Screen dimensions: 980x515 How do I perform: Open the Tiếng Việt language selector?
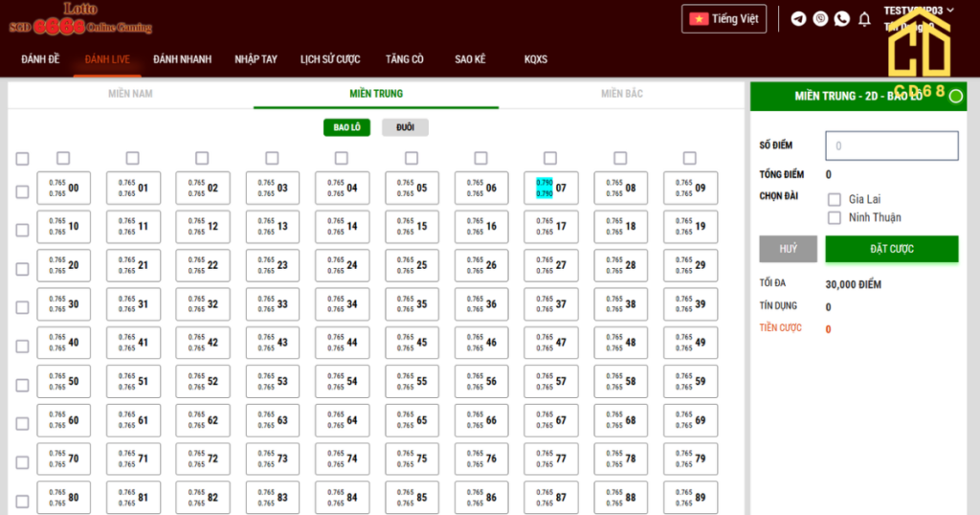coord(724,19)
